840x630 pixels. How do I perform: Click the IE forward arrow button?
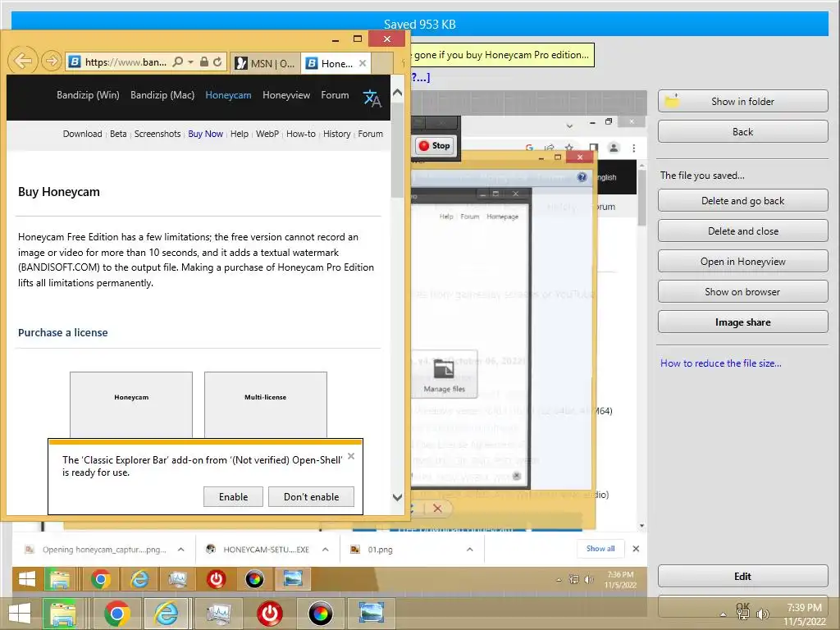[x=52, y=61]
